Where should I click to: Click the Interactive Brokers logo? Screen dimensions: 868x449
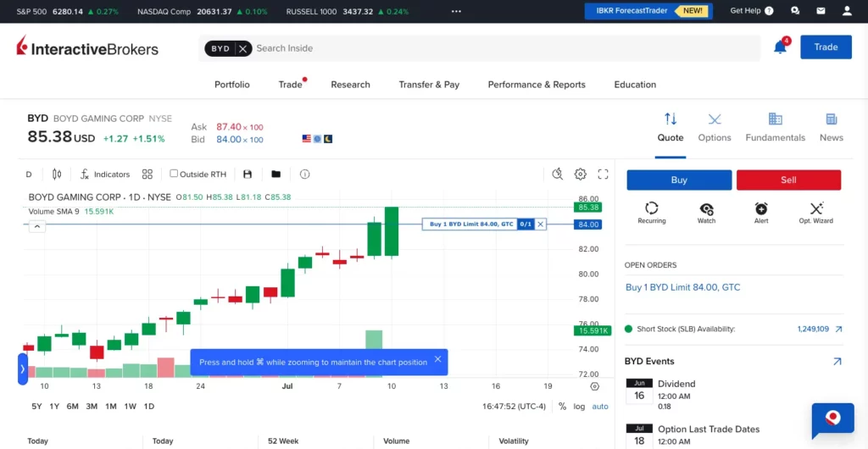click(x=87, y=47)
